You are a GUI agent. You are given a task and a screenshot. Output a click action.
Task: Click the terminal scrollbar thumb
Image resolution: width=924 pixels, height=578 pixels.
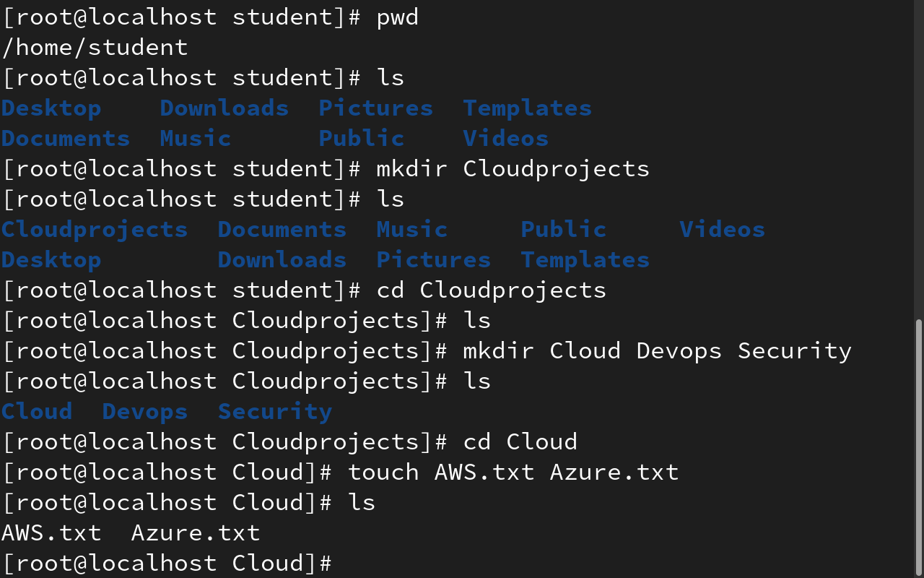tap(918, 447)
